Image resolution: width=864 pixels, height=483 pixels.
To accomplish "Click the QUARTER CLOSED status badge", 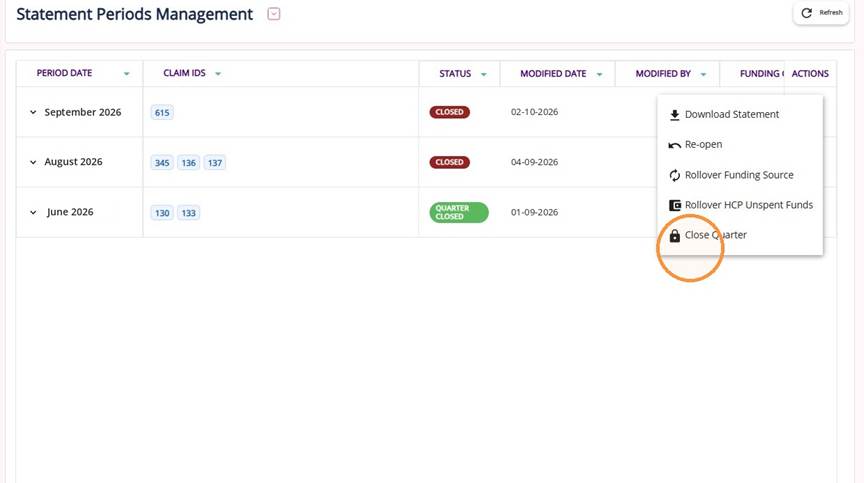I will pos(459,213).
